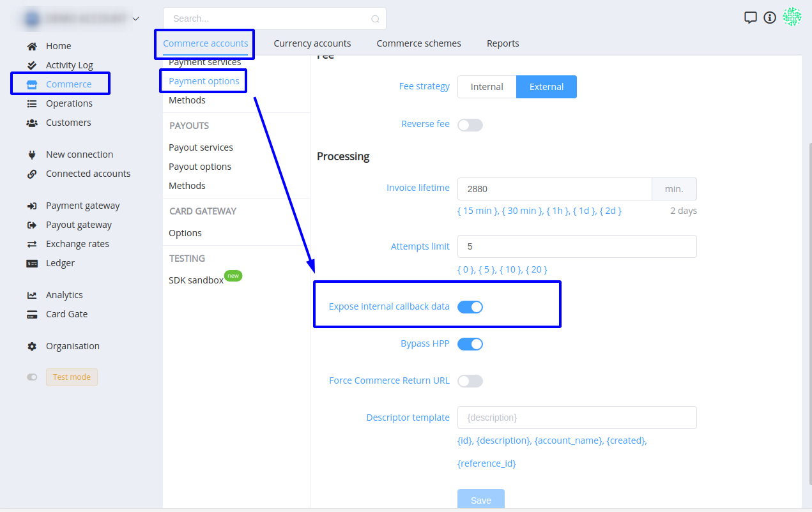Screen dimensions: 812x512
Task: Click the Attempts limit input field
Action: tap(577, 246)
